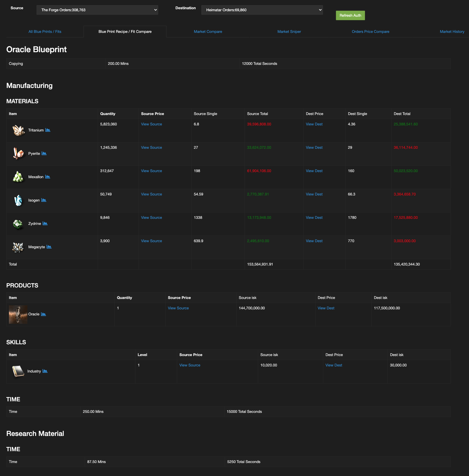Click View Dest for Megacyte
The width and height of the screenshot is (469, 476).
[314, 241]
